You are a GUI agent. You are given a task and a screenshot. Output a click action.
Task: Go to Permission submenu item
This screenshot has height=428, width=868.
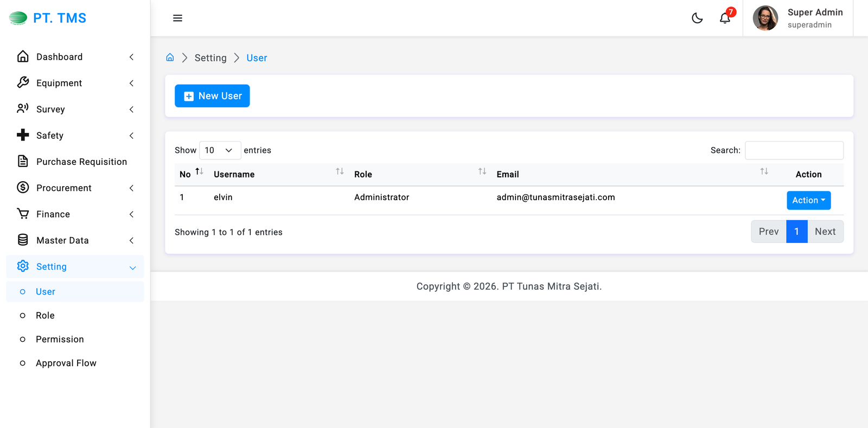60,339
